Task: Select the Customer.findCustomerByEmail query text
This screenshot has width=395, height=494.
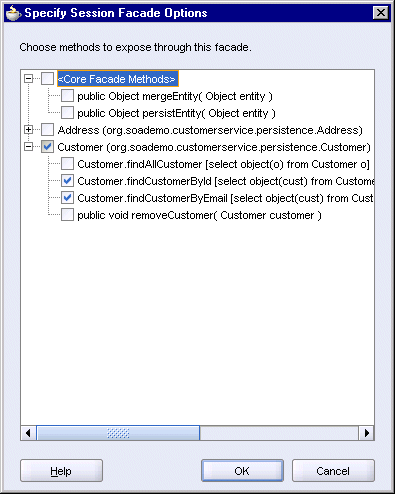Action: (x=225, y=198)
